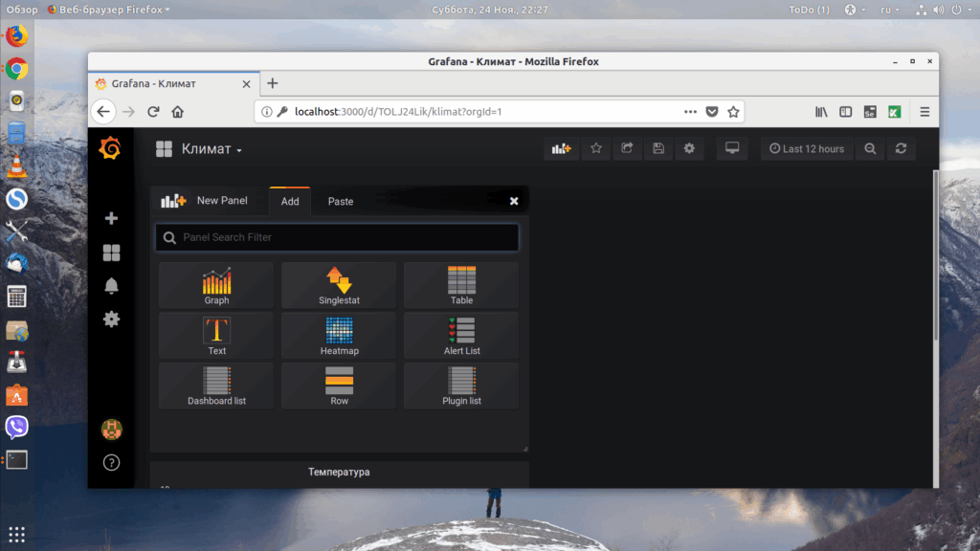Add an Alert List panel
Image resolution: width=980 pixels, height=551 pixels.
tap(461, 336)
